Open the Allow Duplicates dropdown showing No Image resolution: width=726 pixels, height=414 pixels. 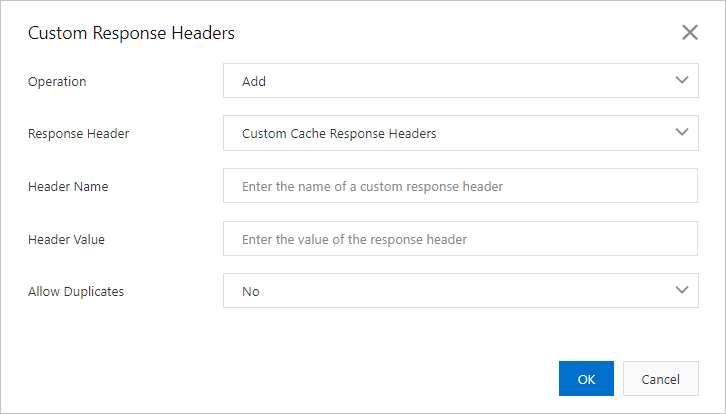(x=461, y=291)
